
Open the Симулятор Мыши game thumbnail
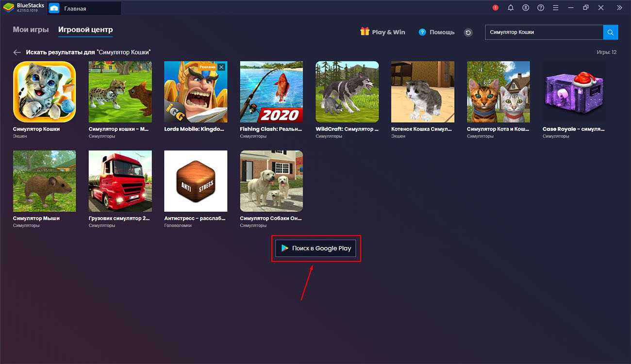coord(44,181)
